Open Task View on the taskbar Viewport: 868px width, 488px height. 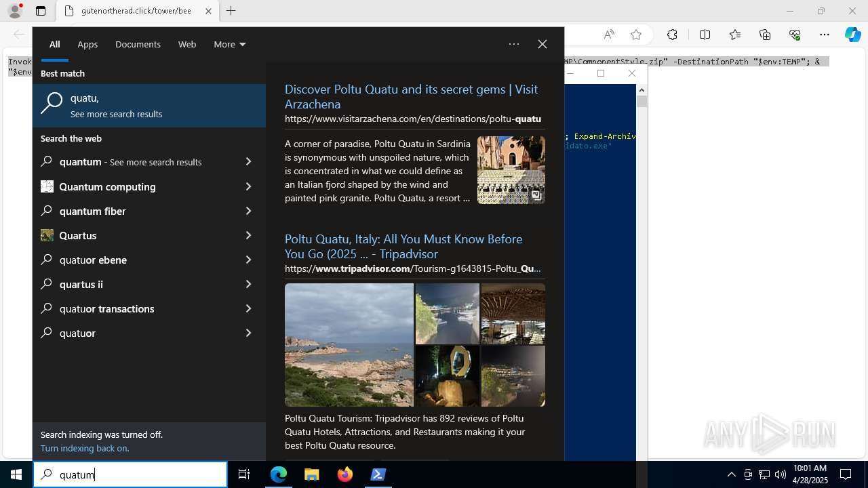(244, 474)
